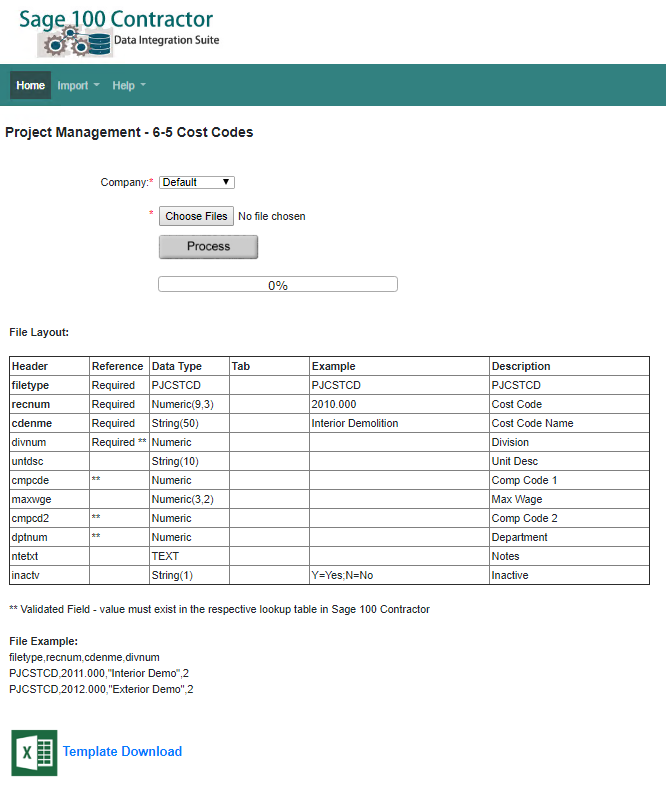
Task: Click the Description column header
Action: pos(522,366)
